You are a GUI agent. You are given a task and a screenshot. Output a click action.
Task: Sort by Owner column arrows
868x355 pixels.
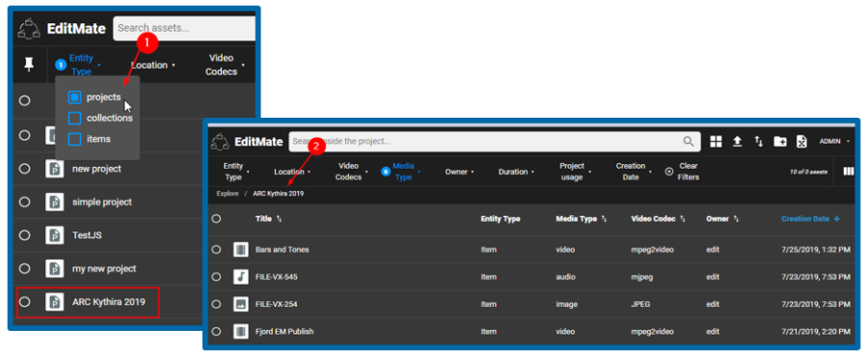pos(736,219)
